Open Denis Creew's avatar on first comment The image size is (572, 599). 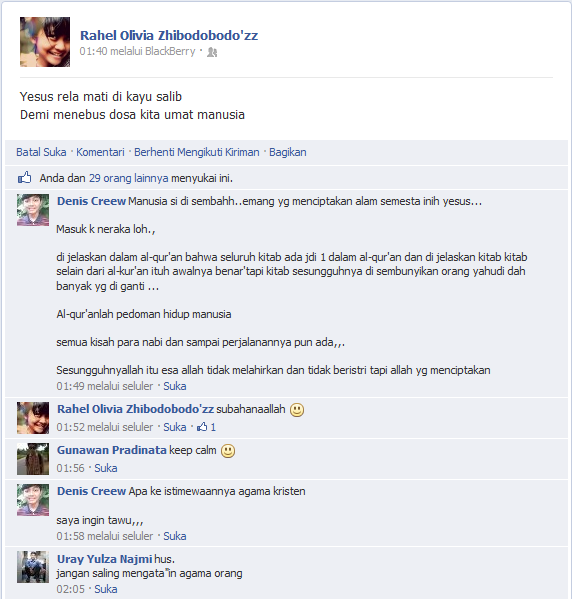33,210
